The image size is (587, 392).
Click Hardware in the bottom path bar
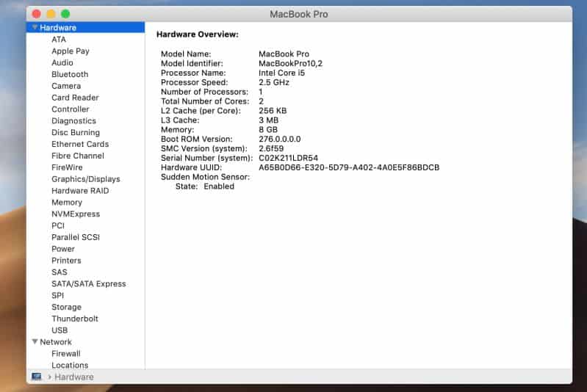73,377
